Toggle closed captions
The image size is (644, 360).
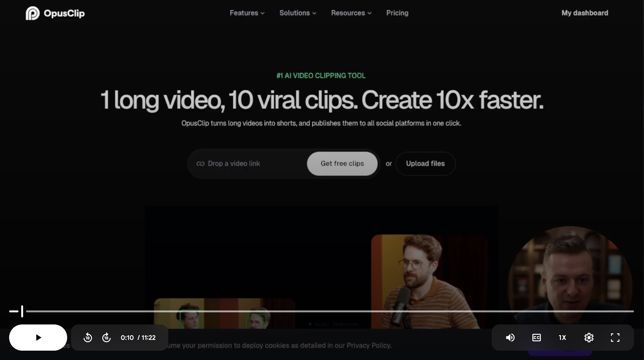(537, 338)
